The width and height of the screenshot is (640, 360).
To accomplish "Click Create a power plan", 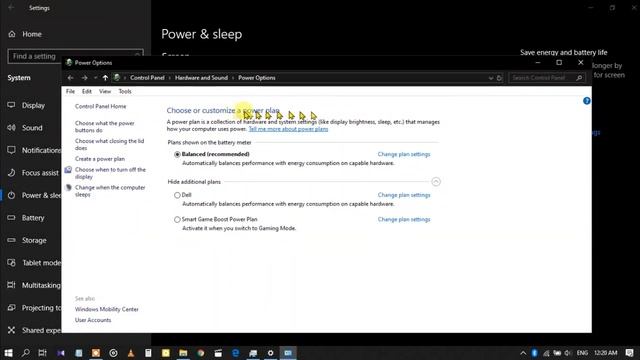I will point(100,159).
